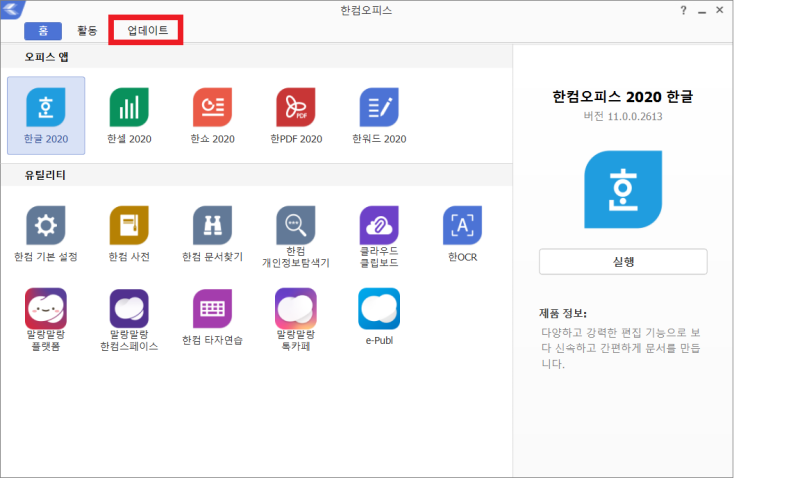
Task: Open 말랑말랑 톡카페 icon
Action: point(296,309)
